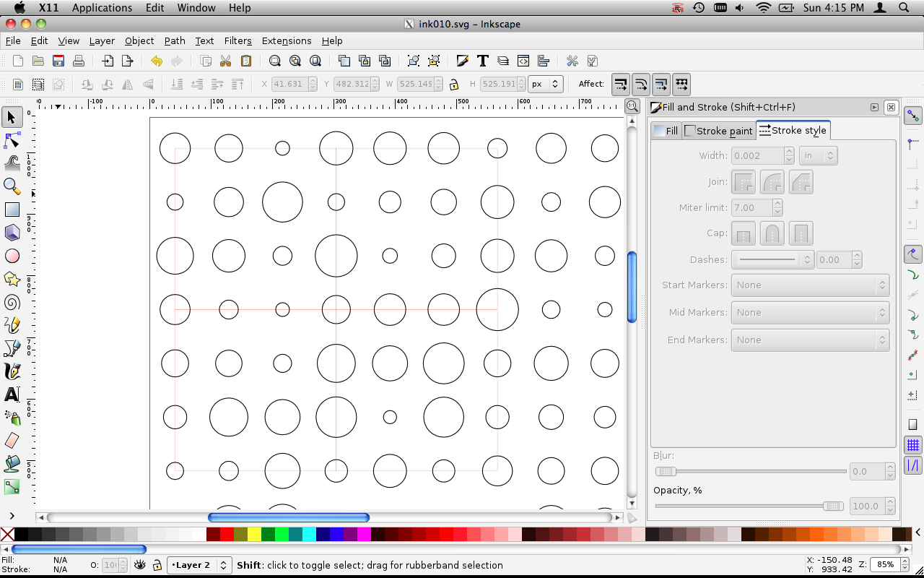
Task: Pick the cyan palette swatch
Action: click(x=309, y=535)
